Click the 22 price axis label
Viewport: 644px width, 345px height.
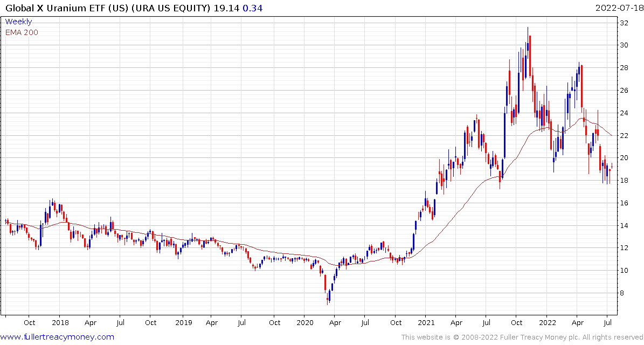pyautogui.click(x=624, y=135)
